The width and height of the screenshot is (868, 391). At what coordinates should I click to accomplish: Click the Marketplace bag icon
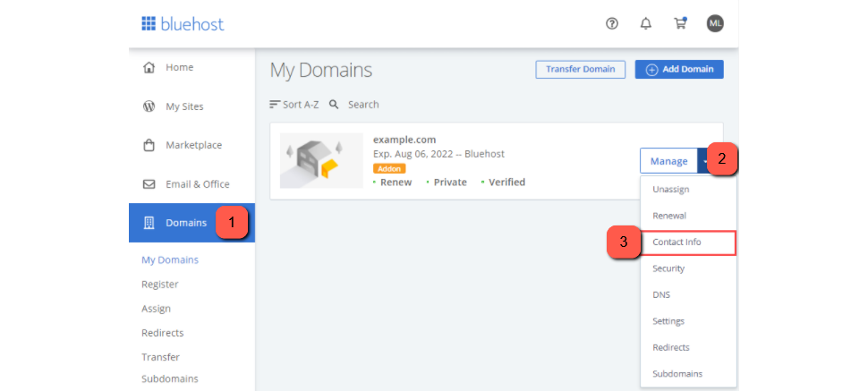tap(149, 146)
